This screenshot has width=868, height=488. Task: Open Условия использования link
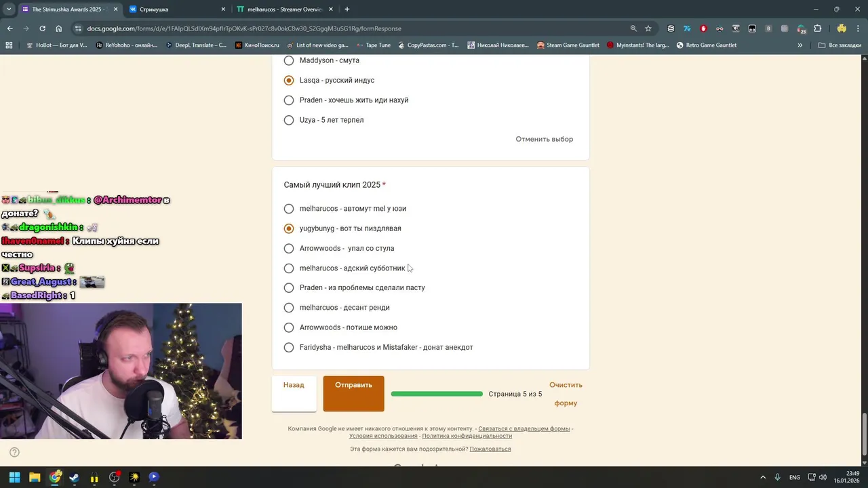[383, 436]
